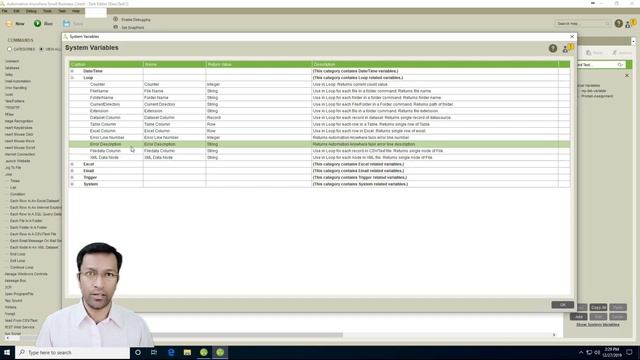The image size is (640, 360).
Task: Click the Windows taskbar search box
Action: [73, 352]
